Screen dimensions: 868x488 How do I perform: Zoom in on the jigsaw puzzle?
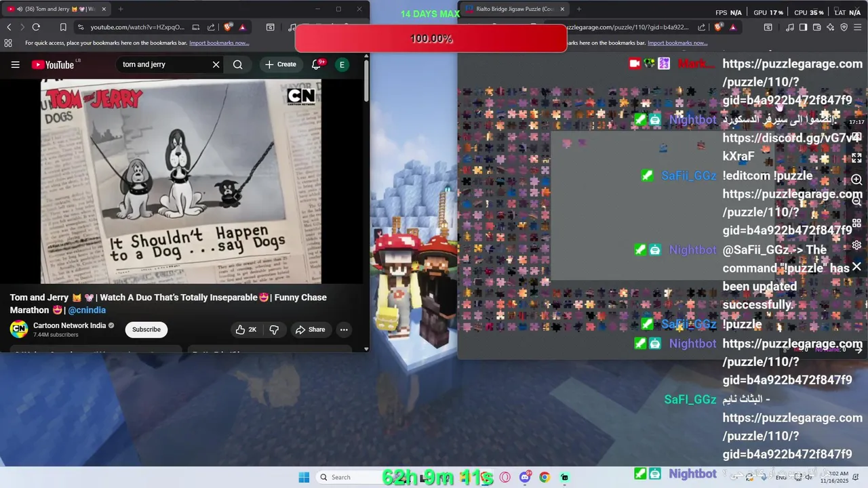856,180
